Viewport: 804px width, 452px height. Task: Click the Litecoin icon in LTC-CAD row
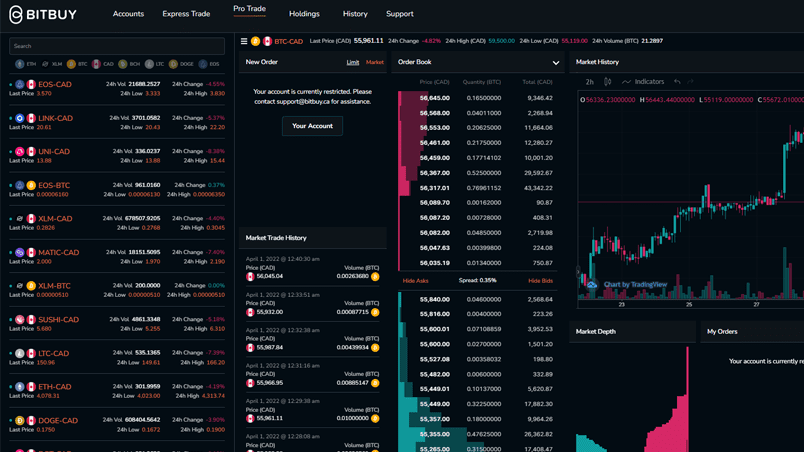(19, 353)
